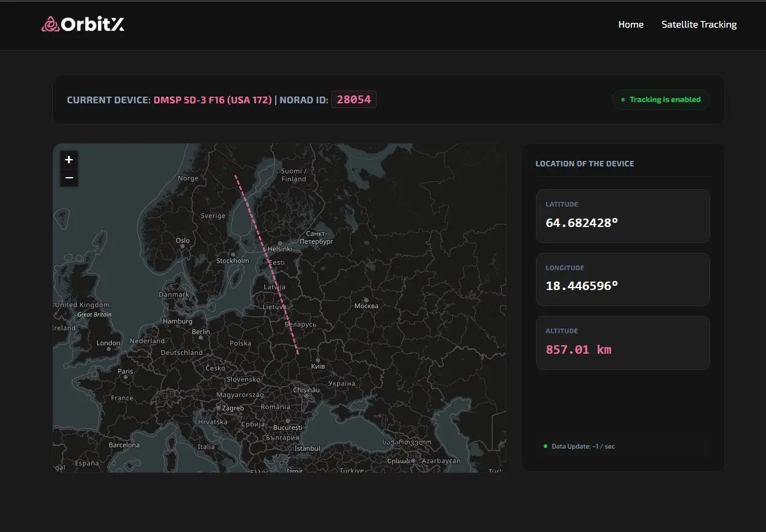Click Helsinki on the map
The height and width of the screenshot is (532, 766).
(279, 249)
